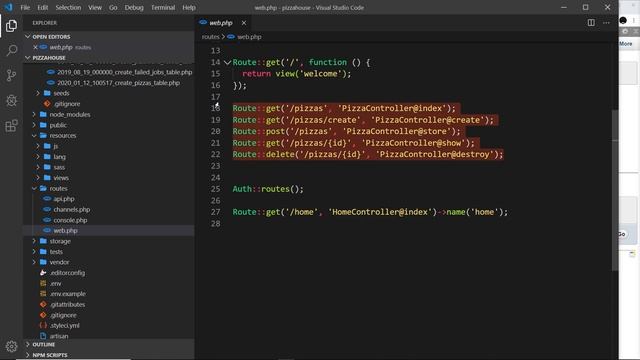Open the root .gitignore file near .styleci.yml
The image size is (640, 360).
tap(63, 316)
